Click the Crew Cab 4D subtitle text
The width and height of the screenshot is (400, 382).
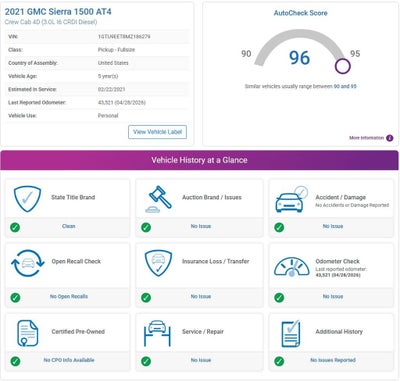pyautogui.click(x=51, y=22)
